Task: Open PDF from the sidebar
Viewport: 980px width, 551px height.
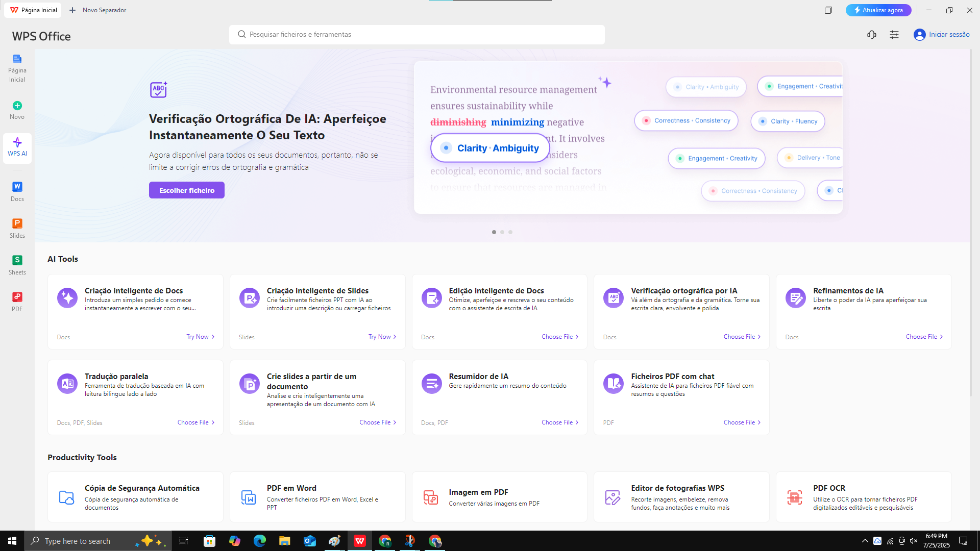Action: (17, 302)
